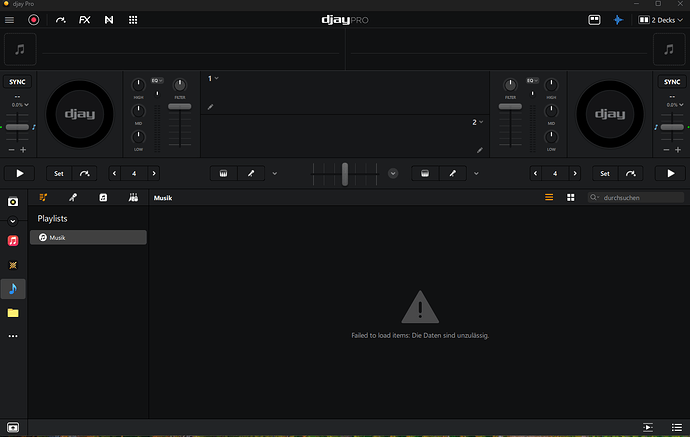The image size is (690, 437).
Task: Switch to the Artists microphone tab
Action: pos(73,198)
